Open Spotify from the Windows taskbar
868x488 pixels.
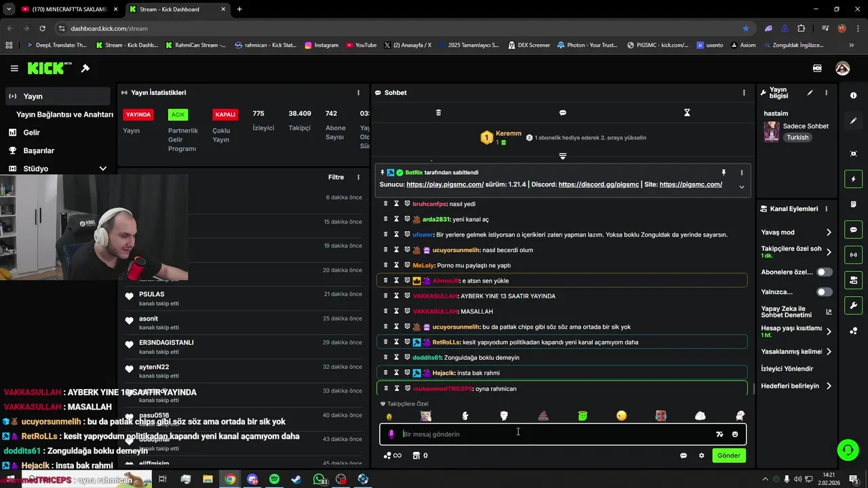pos(274,479)
